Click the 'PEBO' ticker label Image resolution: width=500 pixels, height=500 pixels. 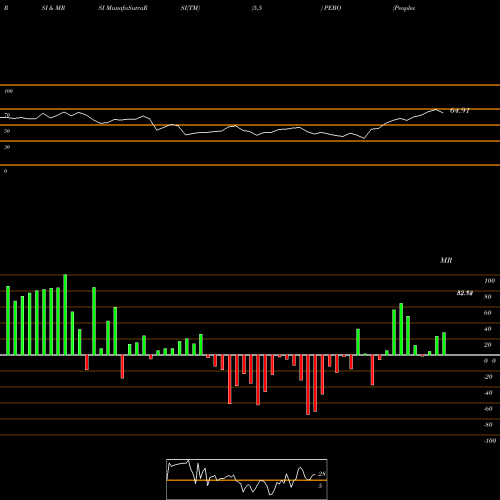tap(332, 8)
